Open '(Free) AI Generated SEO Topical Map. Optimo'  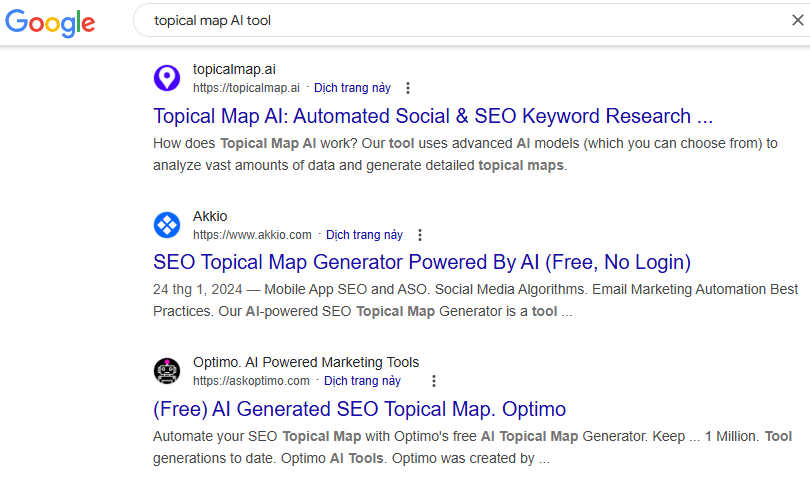360,409
